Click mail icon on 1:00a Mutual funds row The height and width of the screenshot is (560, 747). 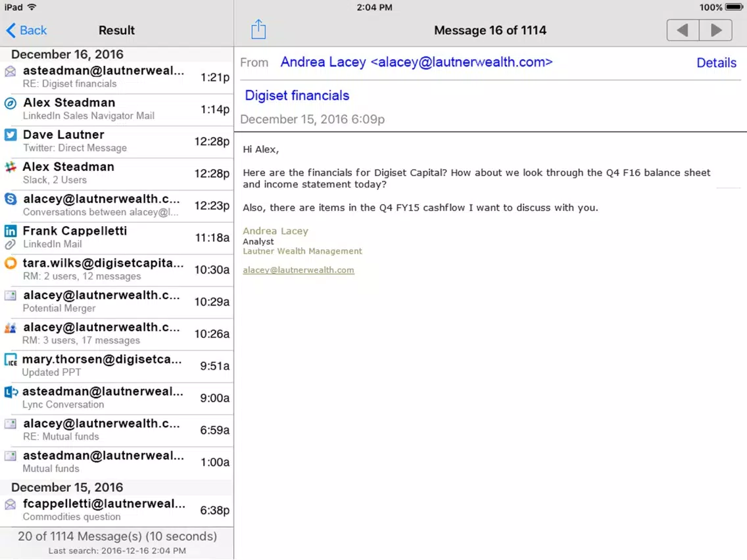click(10, 455)
